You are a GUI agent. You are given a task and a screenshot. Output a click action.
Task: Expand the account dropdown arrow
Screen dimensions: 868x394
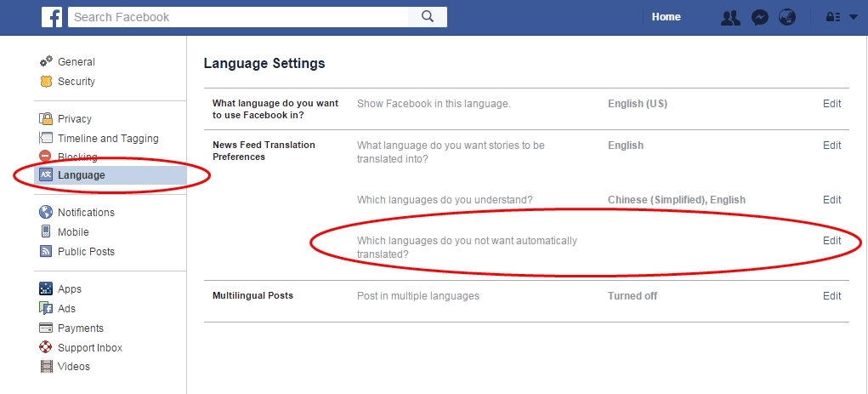click(x=853, y=17)
